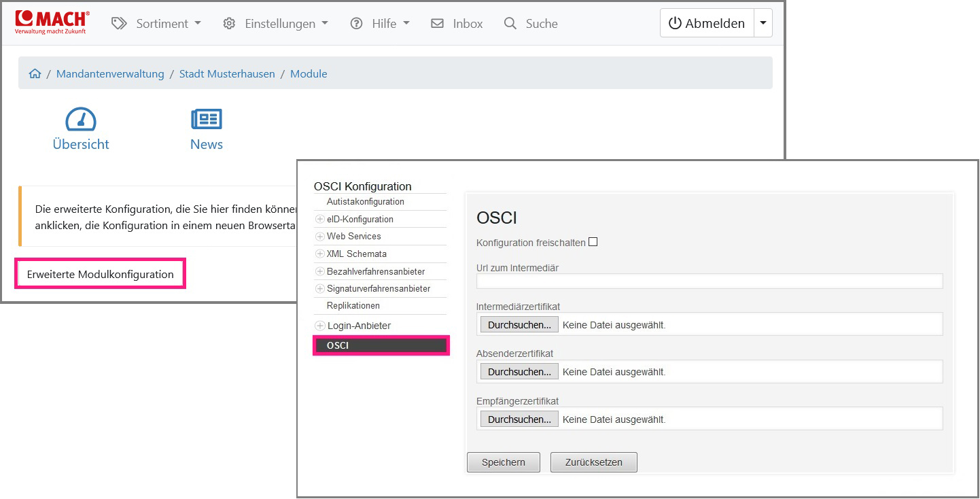Open the News newspaper icon
This screenshot has height=499, width=980.
[207, 120]
